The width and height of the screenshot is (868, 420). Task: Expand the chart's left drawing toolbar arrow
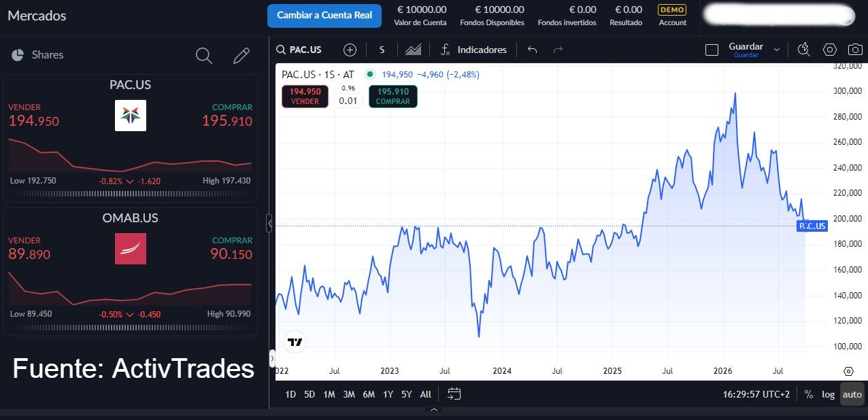coord(273,358)
